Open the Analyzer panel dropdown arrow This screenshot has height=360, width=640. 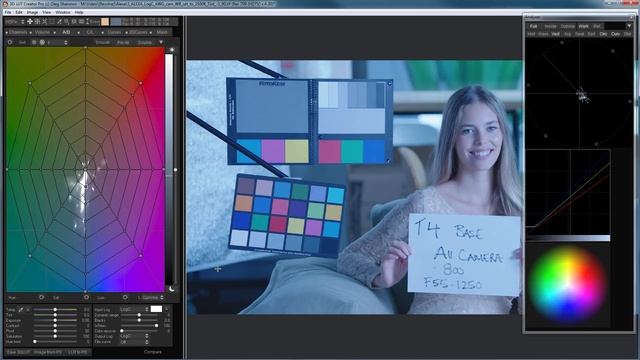pos(629,26)
